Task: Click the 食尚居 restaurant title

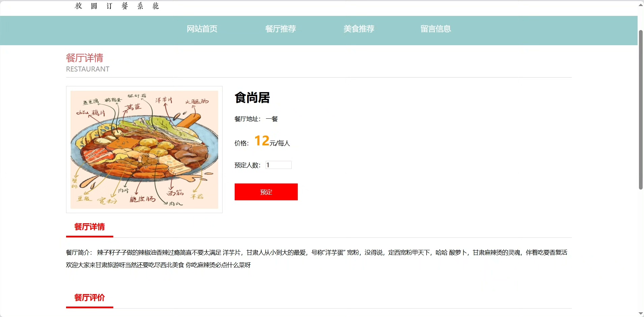Action: (252, 98)
